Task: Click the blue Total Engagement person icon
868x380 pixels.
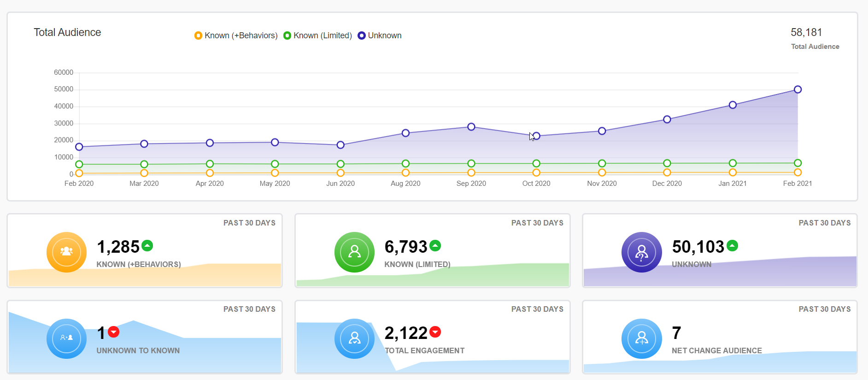Action: [x=354, y=338]
